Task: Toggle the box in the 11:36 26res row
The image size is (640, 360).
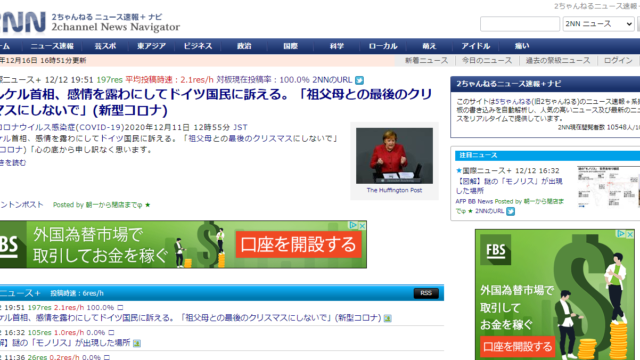Action: (107, 357)
